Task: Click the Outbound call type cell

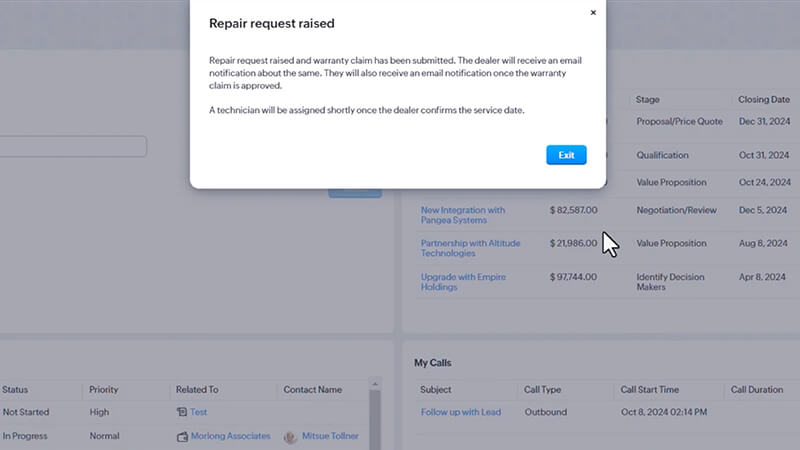Action: 545,412
